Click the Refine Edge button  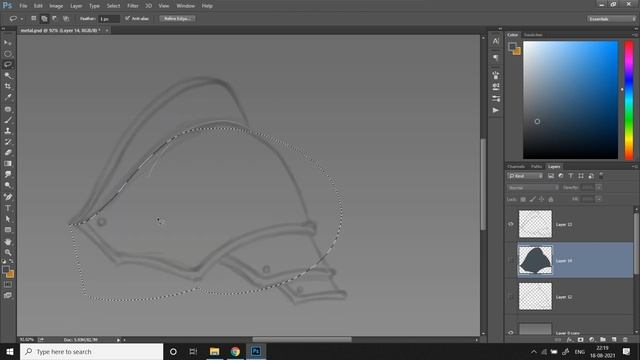177,19
